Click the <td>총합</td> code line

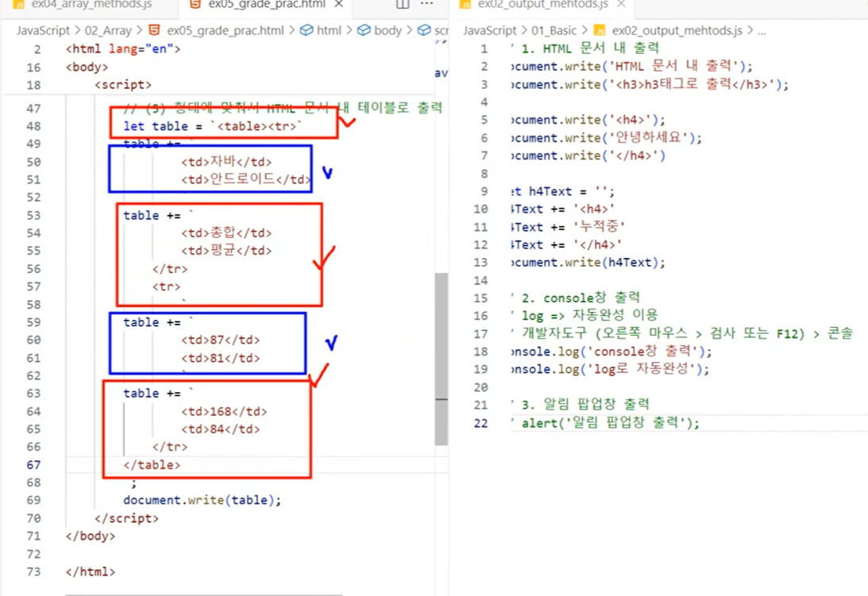226,233
